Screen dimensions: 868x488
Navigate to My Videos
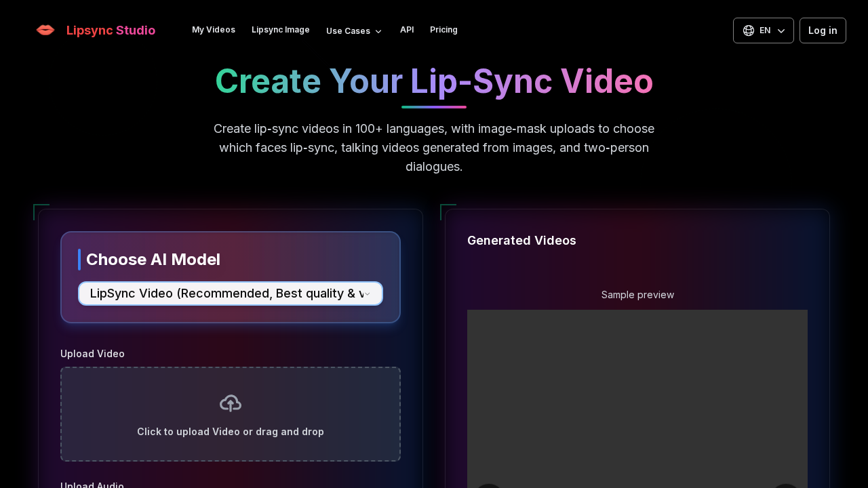[214, 30]
